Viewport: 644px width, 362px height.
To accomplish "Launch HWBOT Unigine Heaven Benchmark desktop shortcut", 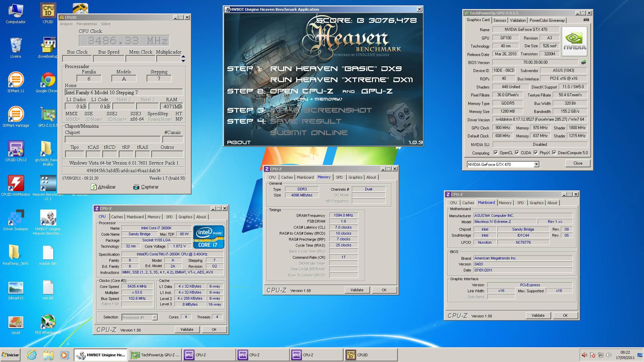I will pyautogui.click(x=48, y=222).
